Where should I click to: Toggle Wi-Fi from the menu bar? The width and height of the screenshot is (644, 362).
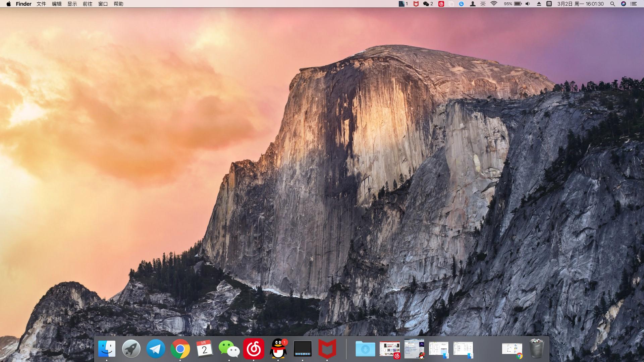[493, 4]
